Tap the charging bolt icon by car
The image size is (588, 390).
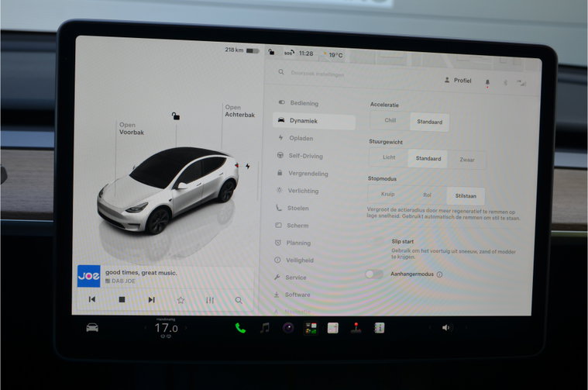(247, 166)
